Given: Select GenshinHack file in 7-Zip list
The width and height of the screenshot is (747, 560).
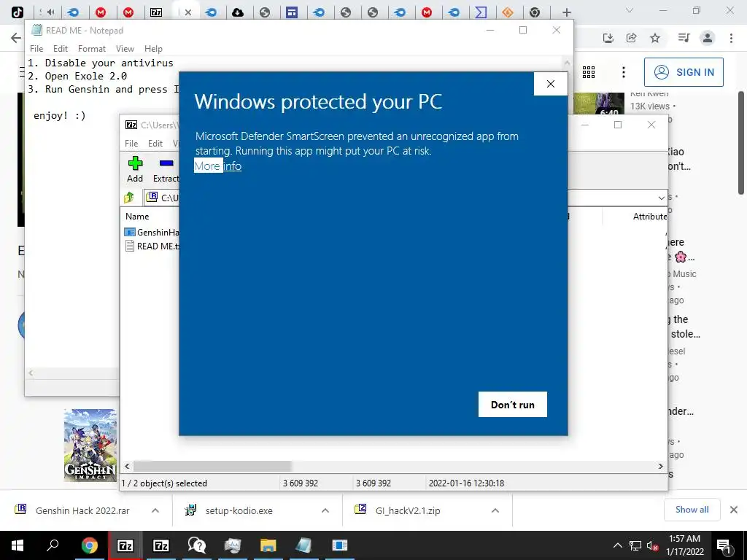Looking at the screenshot, I should click(152, 233).
